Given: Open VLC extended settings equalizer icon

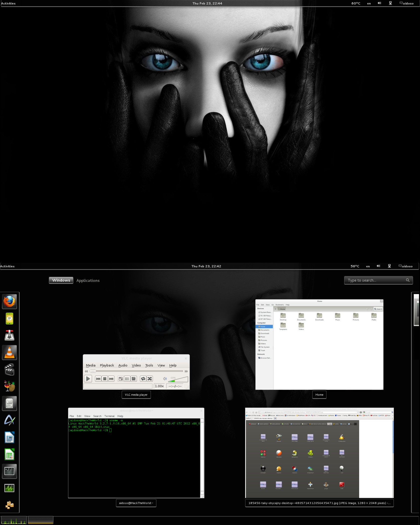Looking at the screenshot, I should pos(134,379).
